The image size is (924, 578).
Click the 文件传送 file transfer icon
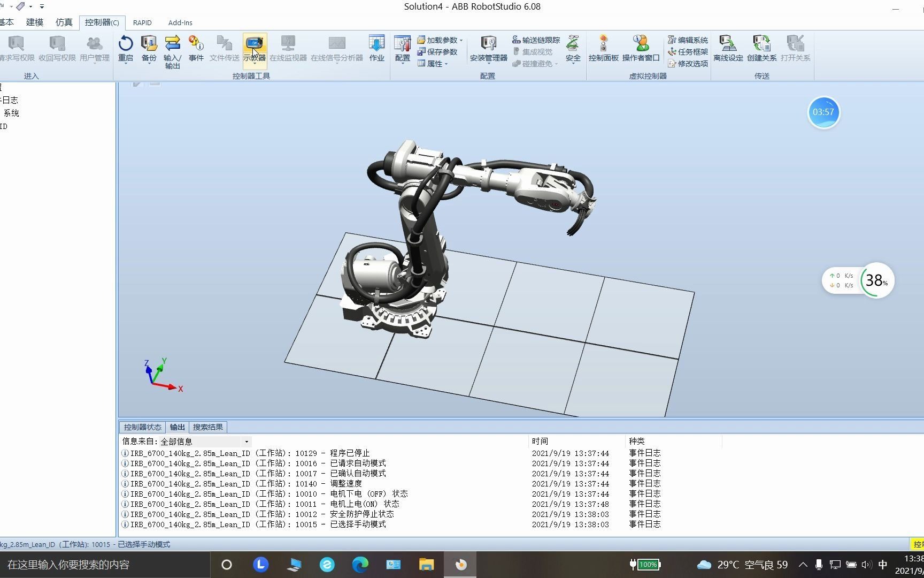pos(224,43)
